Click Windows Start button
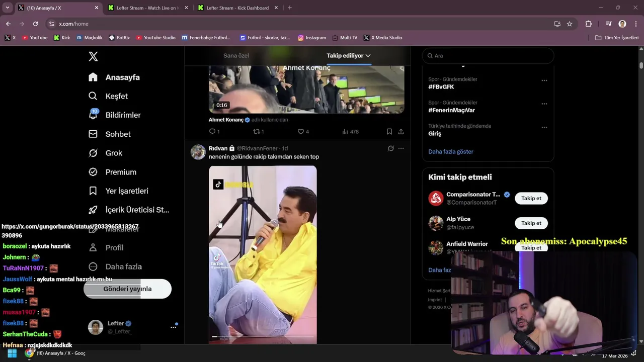The image size is (644, 362). [x=12, y=353]
